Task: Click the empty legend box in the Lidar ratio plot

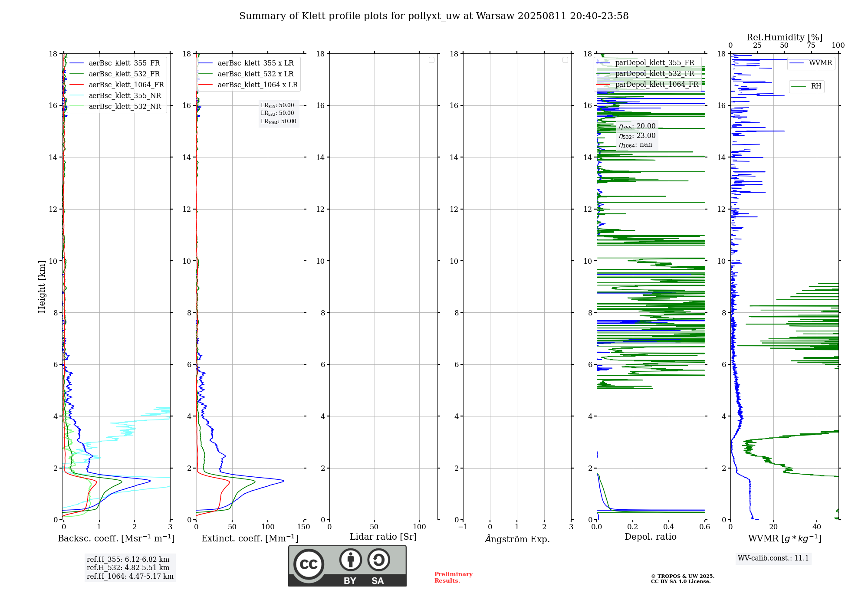Action: [431, 60]
